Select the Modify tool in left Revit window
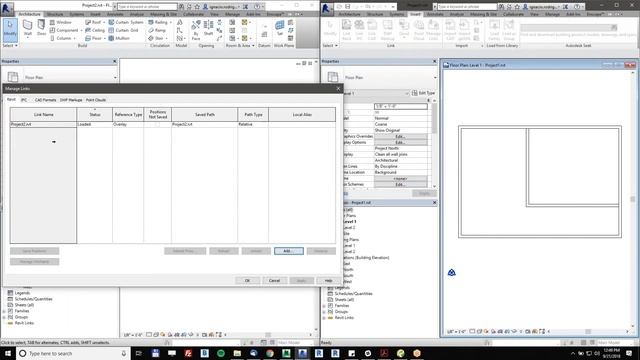Screen dimensions: 640x360 [x=10, y=30]
